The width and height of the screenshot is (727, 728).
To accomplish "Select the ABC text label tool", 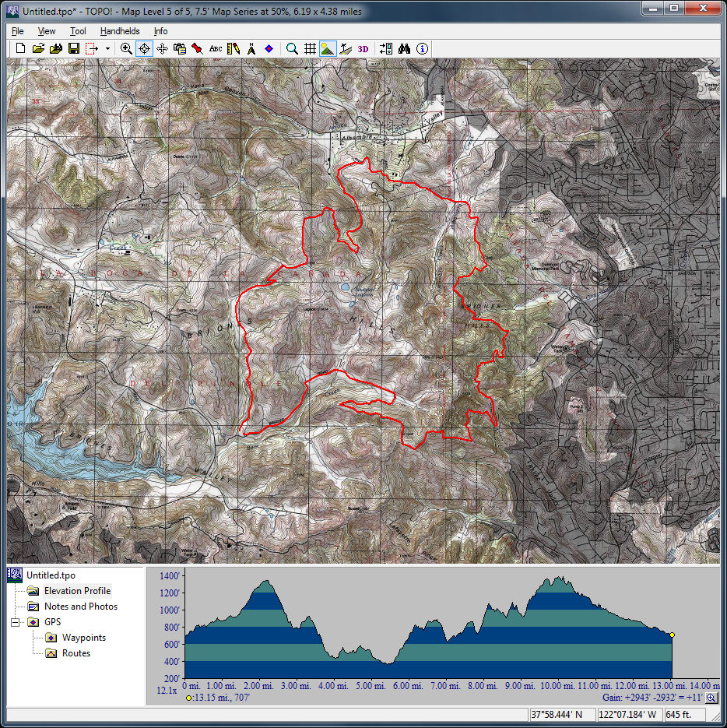I will 216,48.
